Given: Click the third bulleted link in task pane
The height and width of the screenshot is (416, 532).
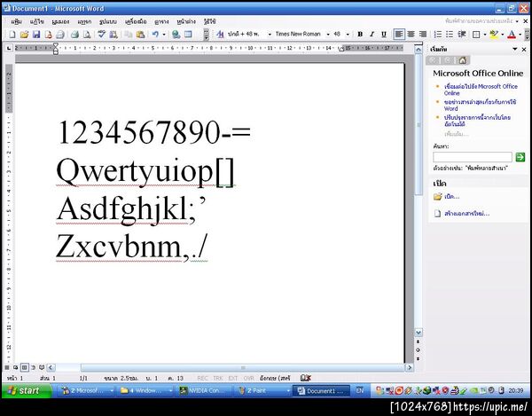Looking at the screenshot, I should (477, 121).
